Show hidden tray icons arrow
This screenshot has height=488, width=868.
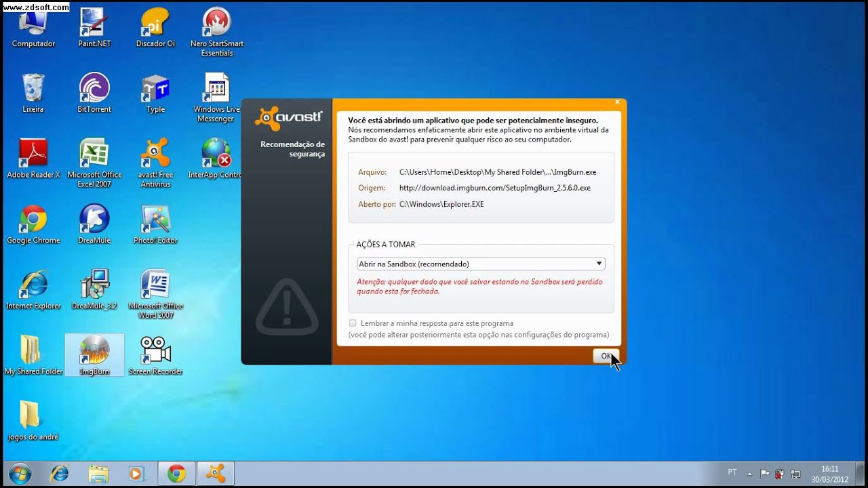pos(749,473)
